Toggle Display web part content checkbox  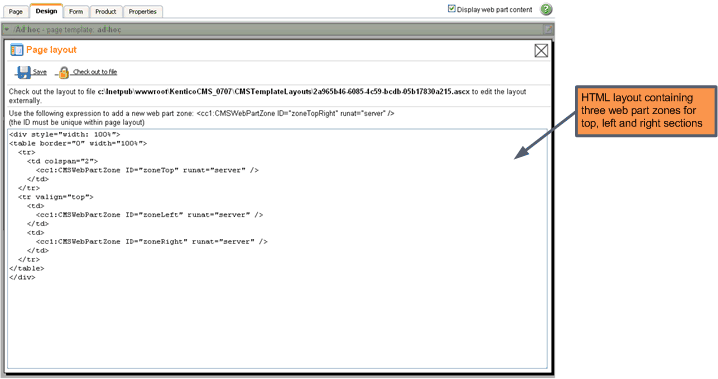click(451, 9)
